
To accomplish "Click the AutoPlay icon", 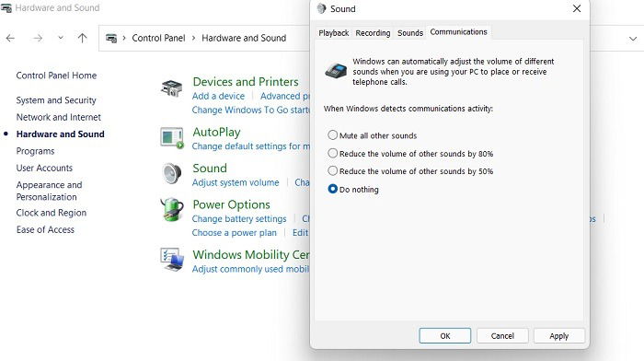I will (x=172, y=138).
